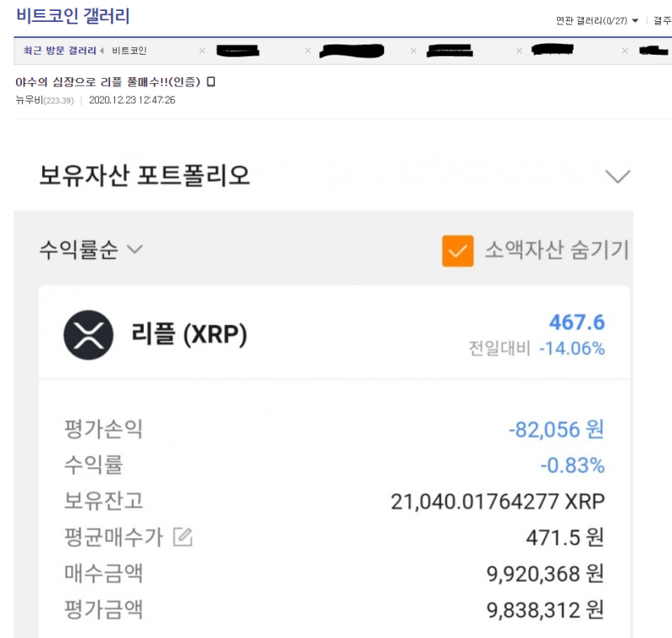Click the 최근 방문 갤러리 label
The height and width of the screenshot is (638, 672).
click(60, 50)
